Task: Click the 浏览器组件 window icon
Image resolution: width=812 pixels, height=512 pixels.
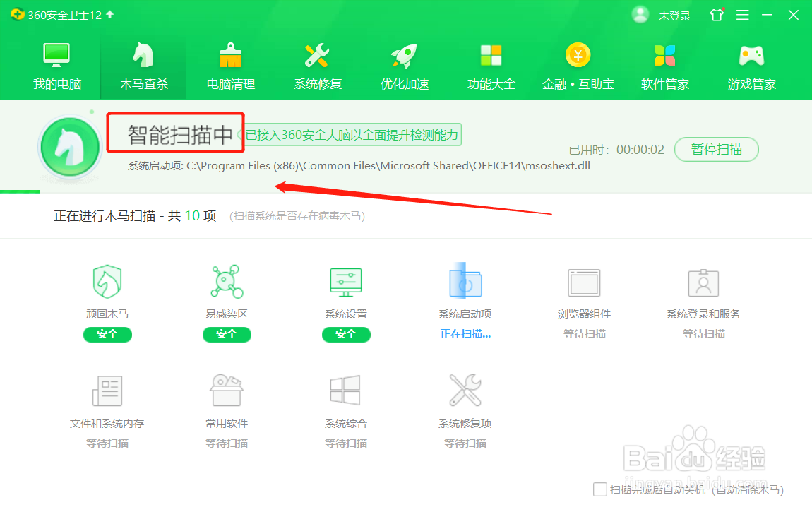Action: pos(584,282)
